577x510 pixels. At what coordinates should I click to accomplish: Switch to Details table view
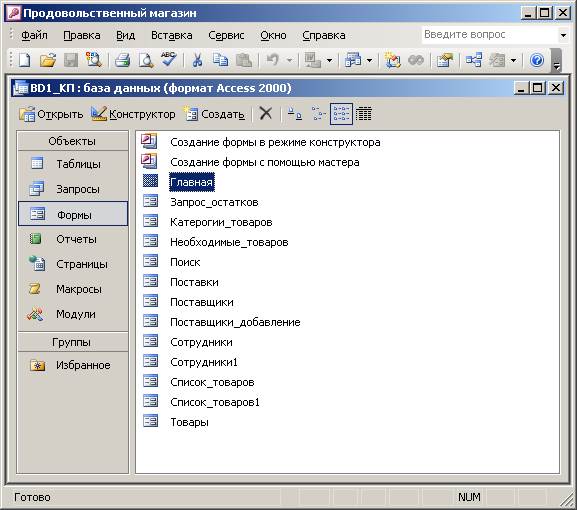tap(364, 114)
